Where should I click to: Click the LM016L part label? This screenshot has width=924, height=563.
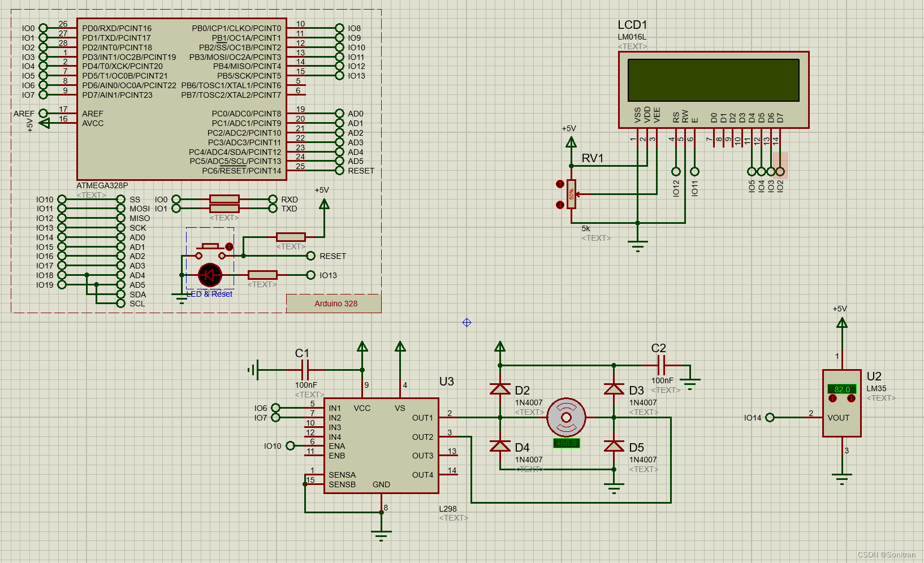(632, 37)
